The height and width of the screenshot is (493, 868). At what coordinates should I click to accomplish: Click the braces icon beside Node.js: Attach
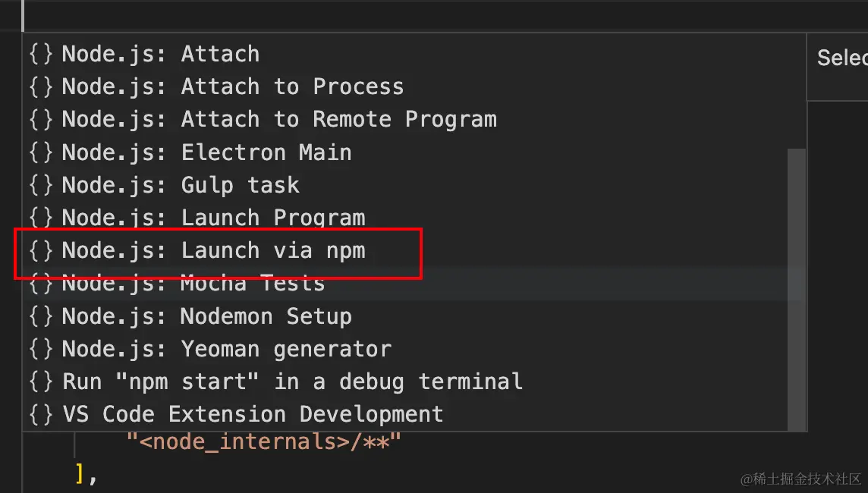coord(41,54)
